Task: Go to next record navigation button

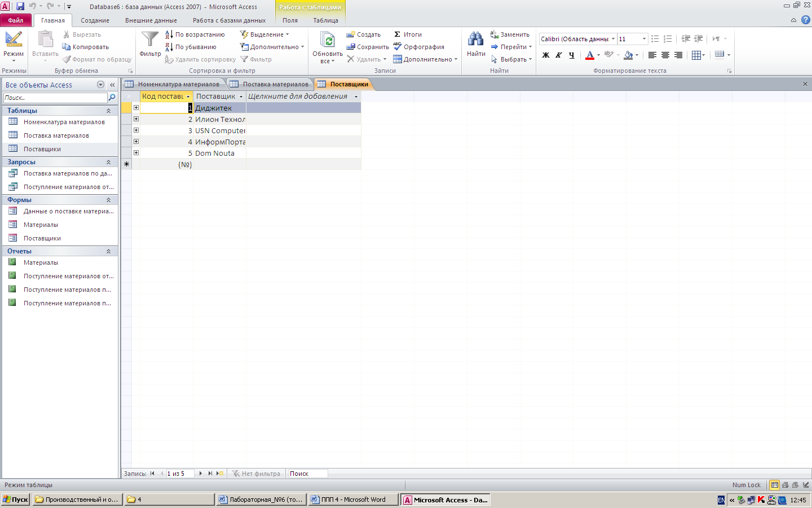Action: pyautogui.click(x=200, y=474)
